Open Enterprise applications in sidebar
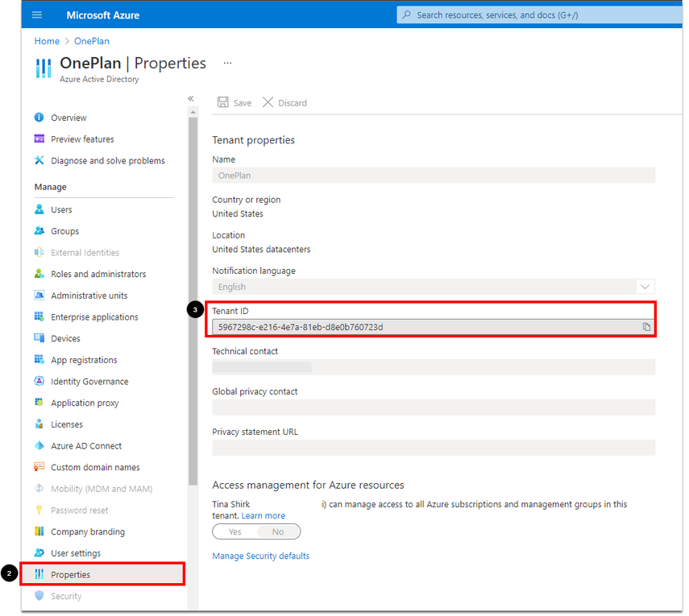Viewport: 689px width, 616px height. (93, 317)
